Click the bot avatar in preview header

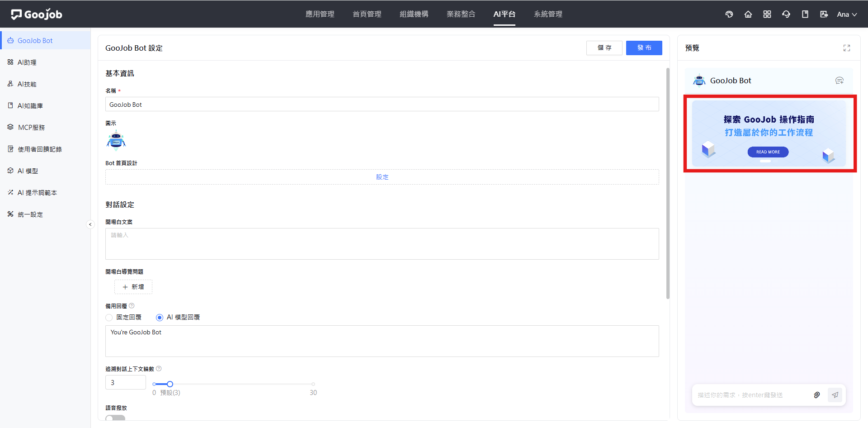pos(699,81)
